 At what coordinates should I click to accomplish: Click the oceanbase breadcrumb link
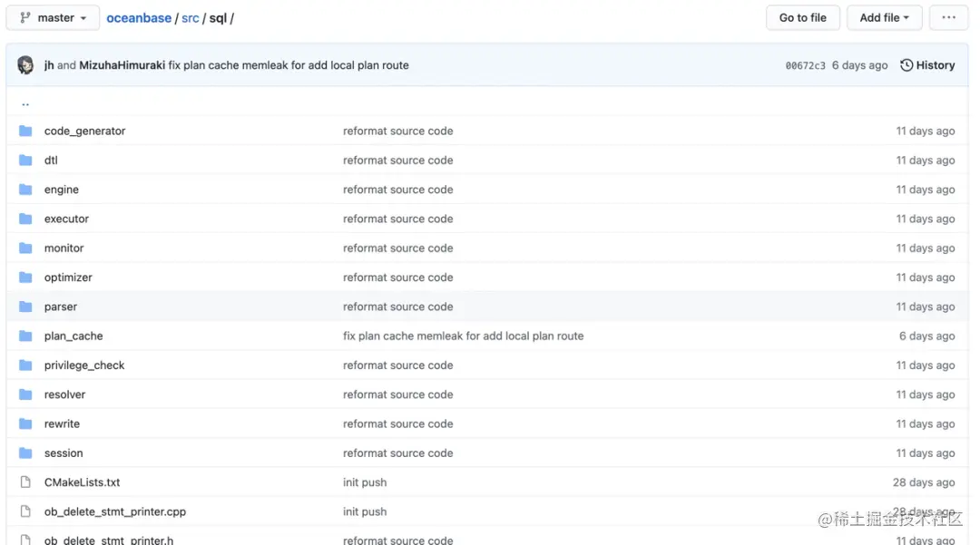pos(139,18)
